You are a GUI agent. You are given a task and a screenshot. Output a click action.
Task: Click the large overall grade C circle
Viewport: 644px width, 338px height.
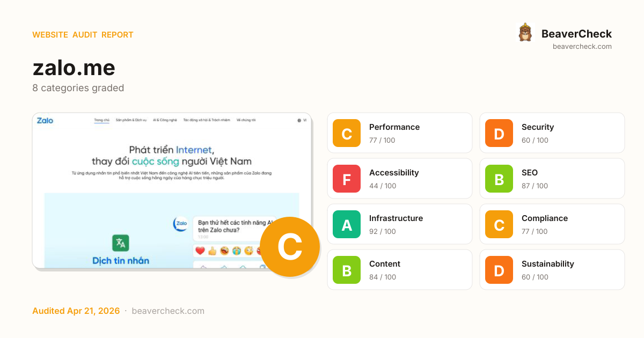tap(290, 247)
